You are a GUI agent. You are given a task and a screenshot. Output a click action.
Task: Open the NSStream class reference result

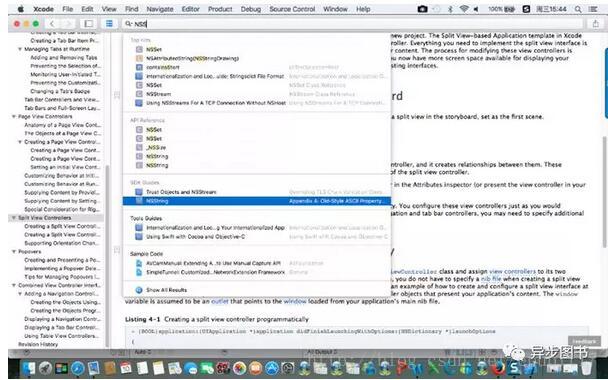pyautogui.click(x=256, y=94)
